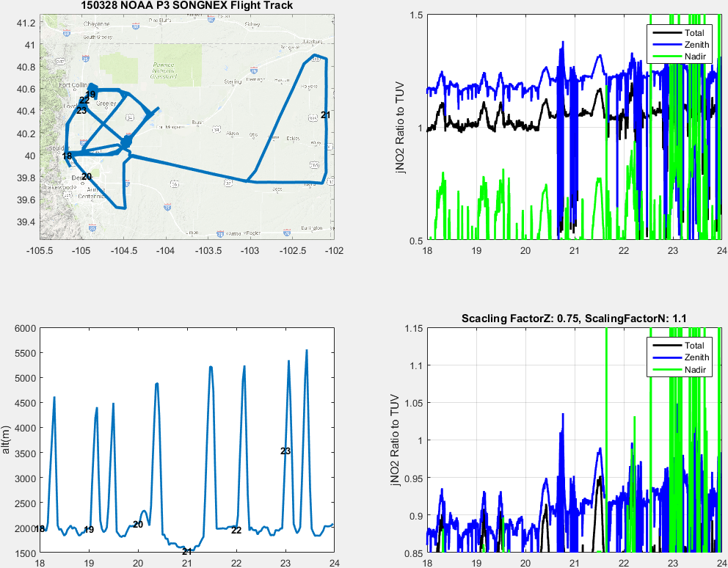Viewport: 728px width, 568px height.
Task: Select hour 20 marker on flight track map
Action: click(x=86, y=177)
